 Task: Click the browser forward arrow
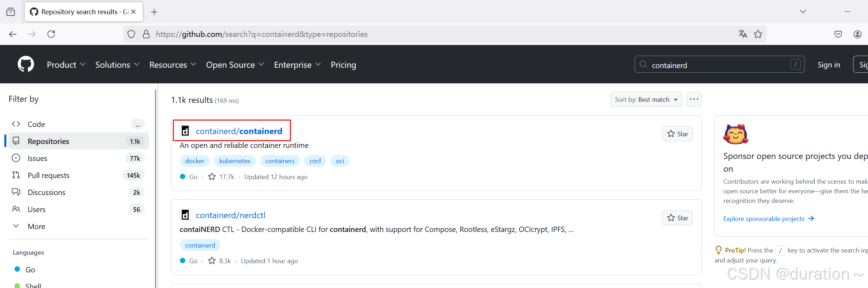[x=32, y=34]
